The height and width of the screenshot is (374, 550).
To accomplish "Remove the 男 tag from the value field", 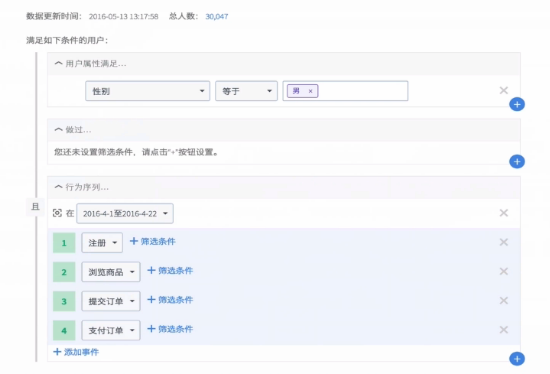I will [310, 91].
